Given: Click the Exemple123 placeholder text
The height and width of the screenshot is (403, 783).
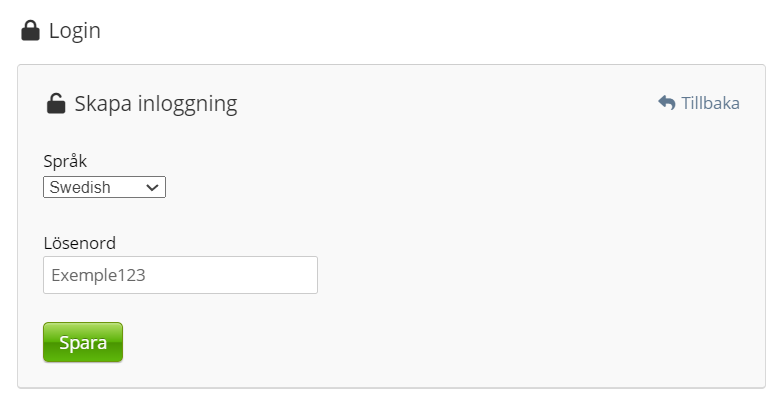Looking at the screenshot, I should [x=98, y=275].
